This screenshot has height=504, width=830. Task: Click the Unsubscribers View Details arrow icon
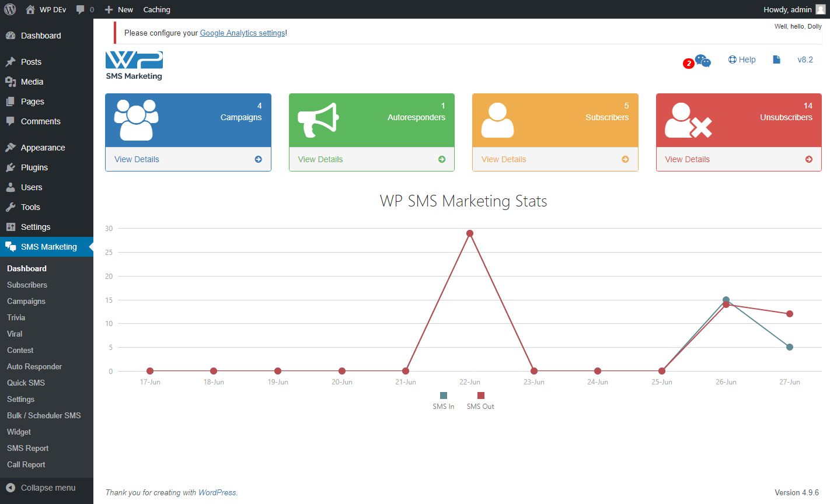(x=809, y=159)
